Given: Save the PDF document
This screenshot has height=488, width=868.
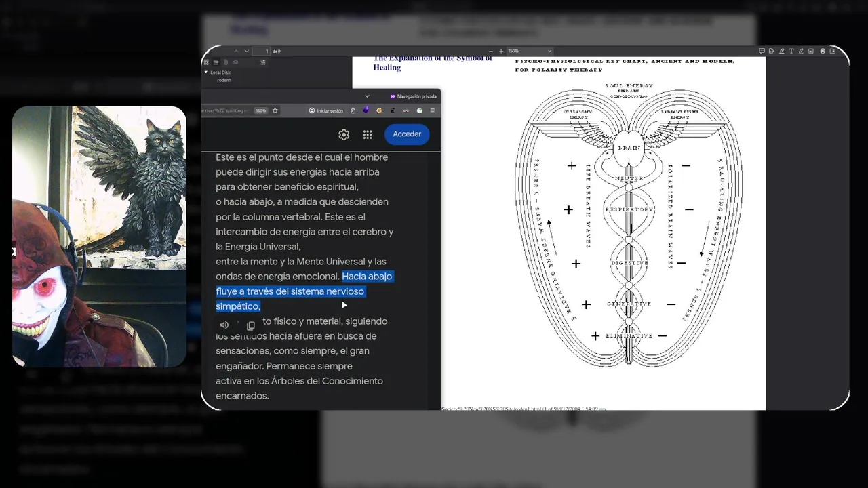Looking at the screenshot, I should pyautogui.click(x=833, y=51).
